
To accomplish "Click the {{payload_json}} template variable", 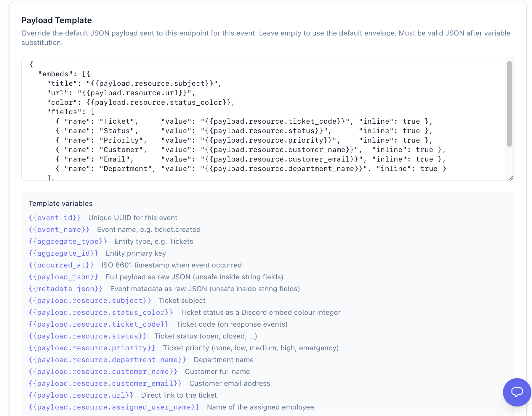I will pos(63,277).
